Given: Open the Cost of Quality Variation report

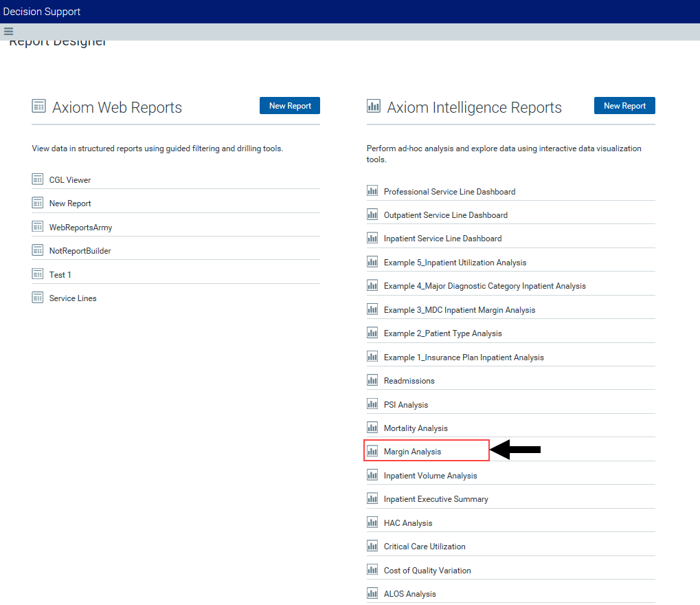Looking at the screenshot, I should [428, 571].
